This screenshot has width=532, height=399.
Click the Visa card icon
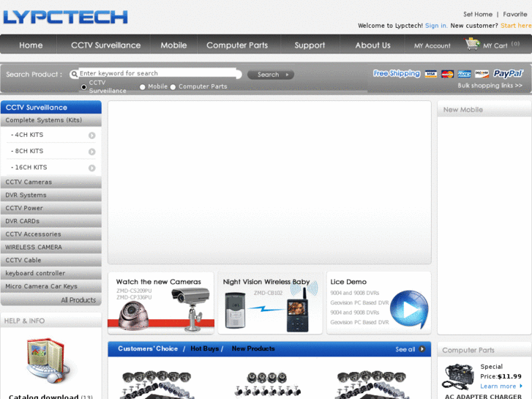431,74
